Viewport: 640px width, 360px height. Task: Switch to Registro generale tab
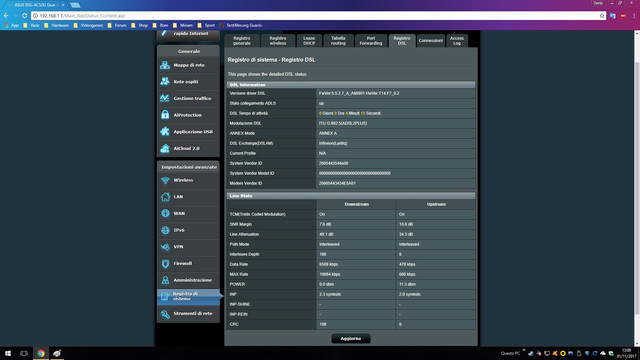(242, 40)
